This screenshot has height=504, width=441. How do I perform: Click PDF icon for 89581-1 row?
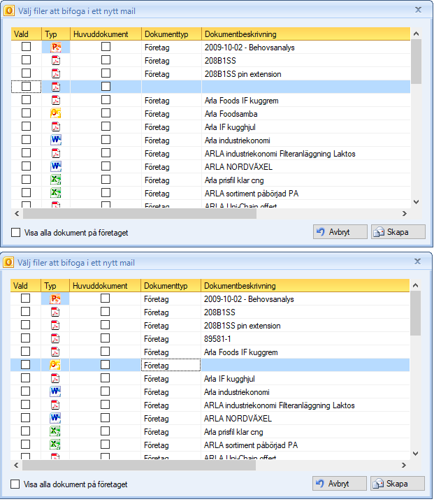coord(55,338)
